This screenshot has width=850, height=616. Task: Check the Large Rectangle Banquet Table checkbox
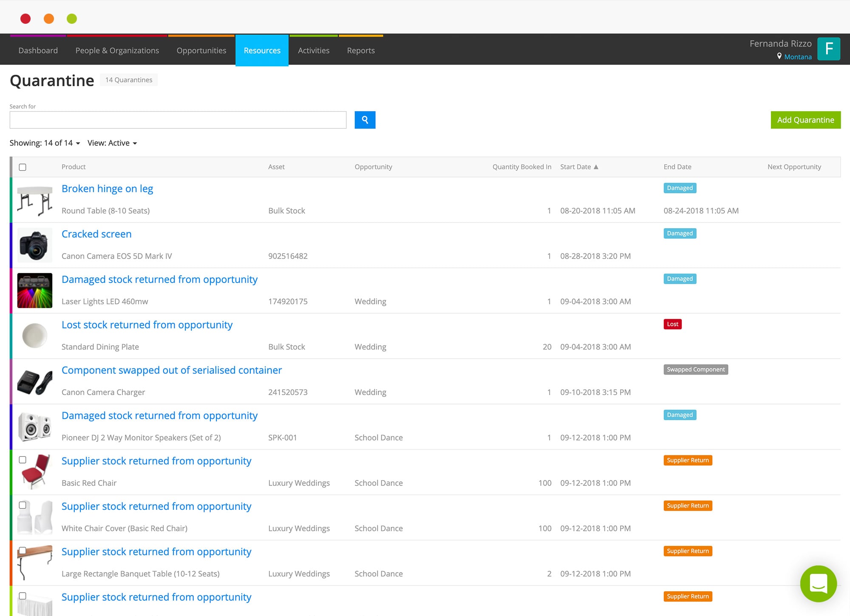point(23,551)
